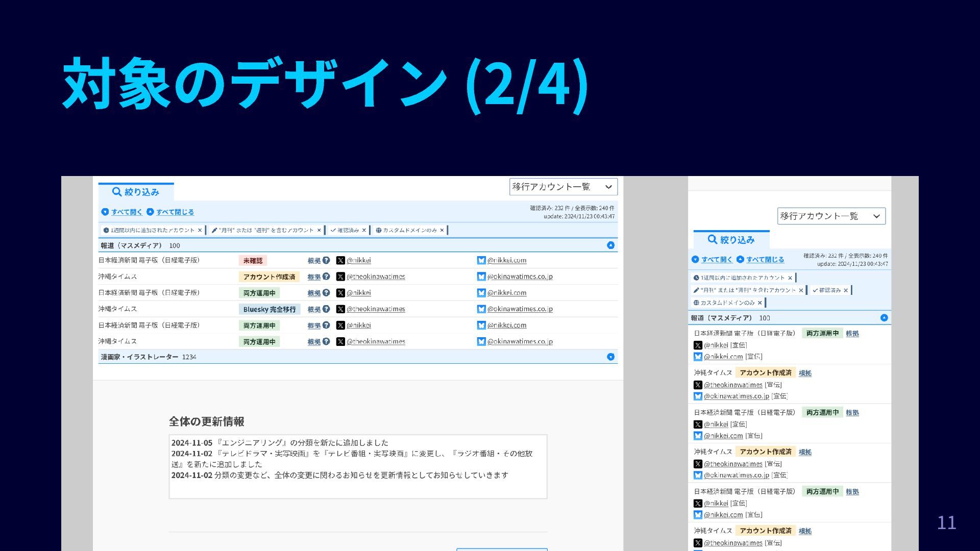Open 移行アカウント一覧 dropdown in right panel

[831, 216]
